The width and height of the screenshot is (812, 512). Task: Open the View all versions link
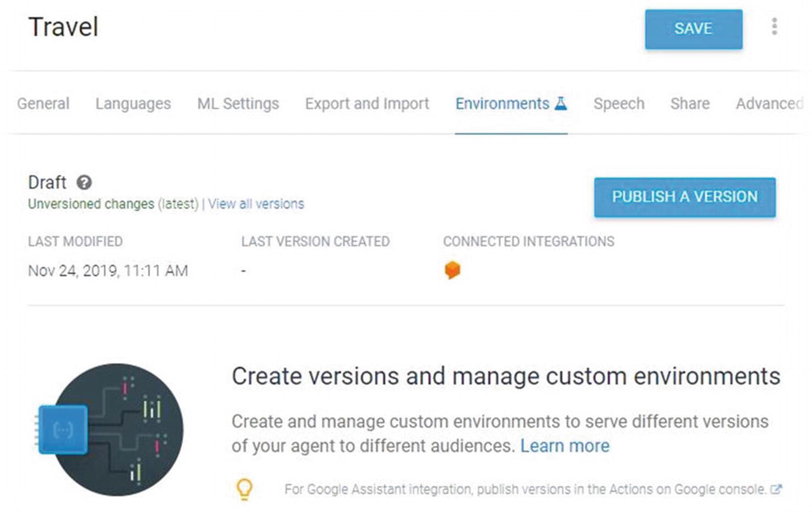coord(256,204)
